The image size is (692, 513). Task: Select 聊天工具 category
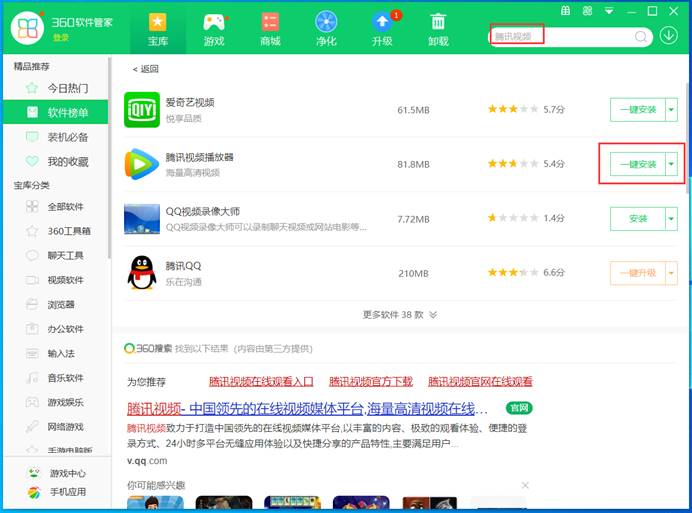point(56,255)
